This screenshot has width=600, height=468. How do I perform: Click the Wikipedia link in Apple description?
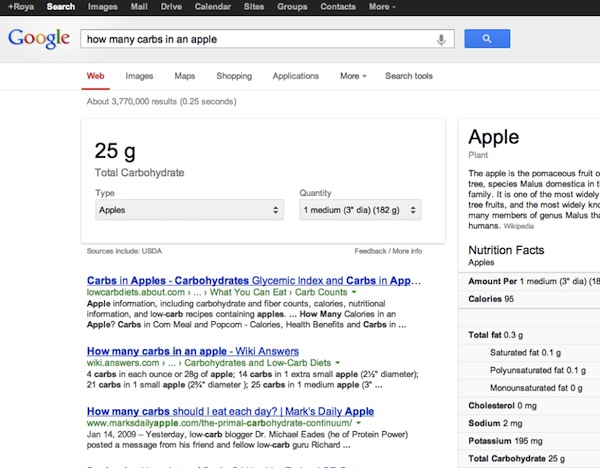[x=518, y=226]
